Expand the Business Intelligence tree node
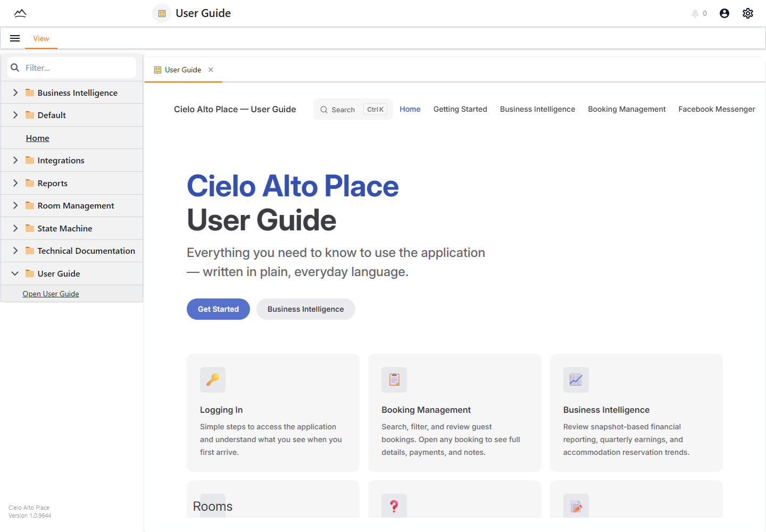The width and height of the screenshot is (766, 532). click(x=15, y=93)
